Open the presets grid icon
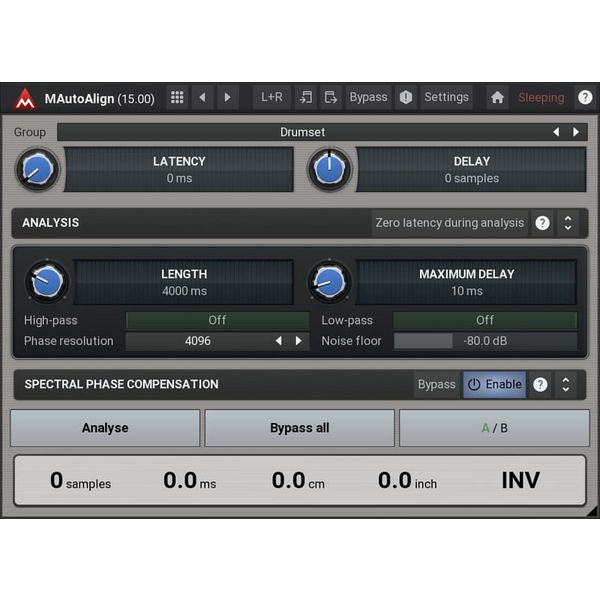This screenshot has width=600, height=600. pos(177,98)
